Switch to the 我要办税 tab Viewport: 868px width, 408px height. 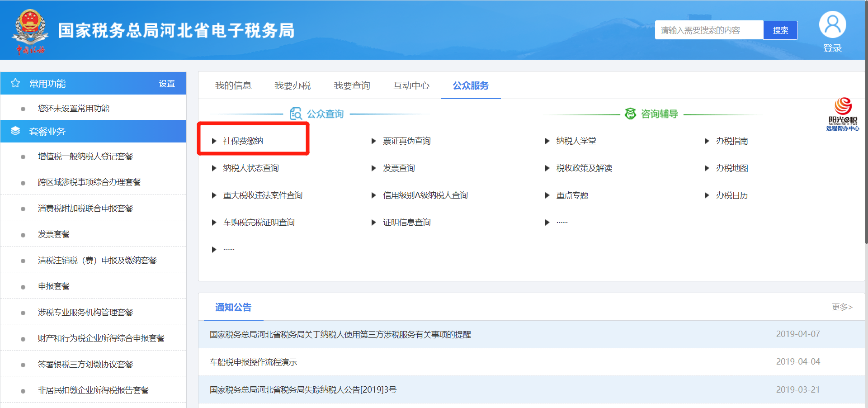(x=292, y=85)
